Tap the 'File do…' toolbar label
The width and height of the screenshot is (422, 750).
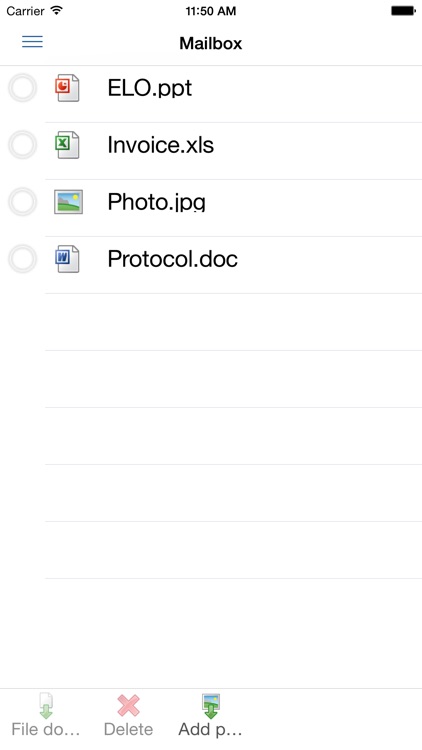46,729
